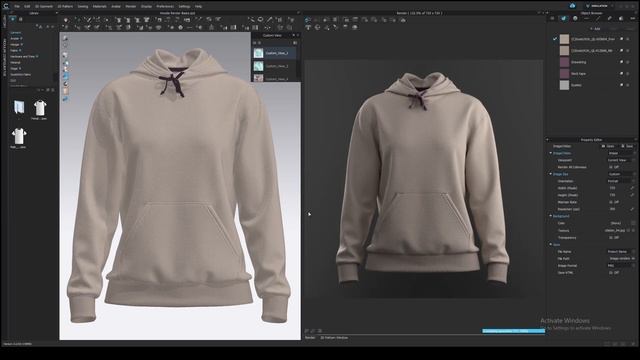Open the File menu
This screenshot has height=360, width=640.
17,6
